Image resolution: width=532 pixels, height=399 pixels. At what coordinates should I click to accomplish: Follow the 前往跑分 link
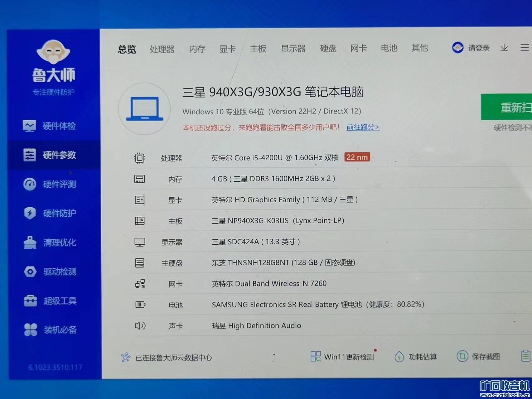tap(363, 127)
